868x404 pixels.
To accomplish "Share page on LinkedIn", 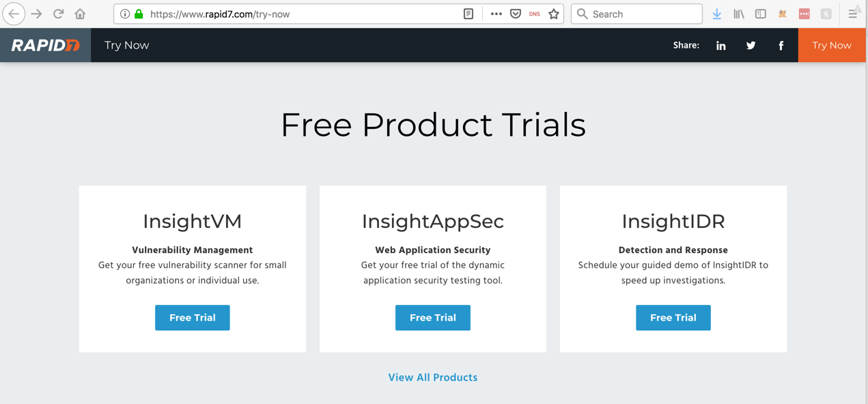I will click(x=720, y=46).
